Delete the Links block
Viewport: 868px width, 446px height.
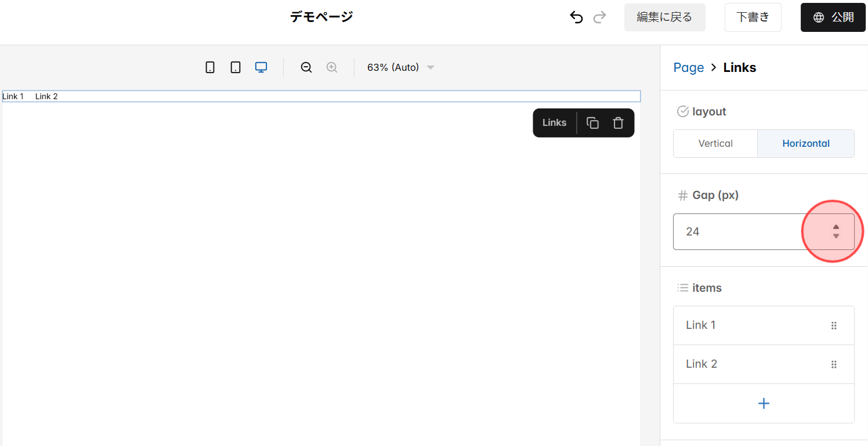[x=618, y=122]
